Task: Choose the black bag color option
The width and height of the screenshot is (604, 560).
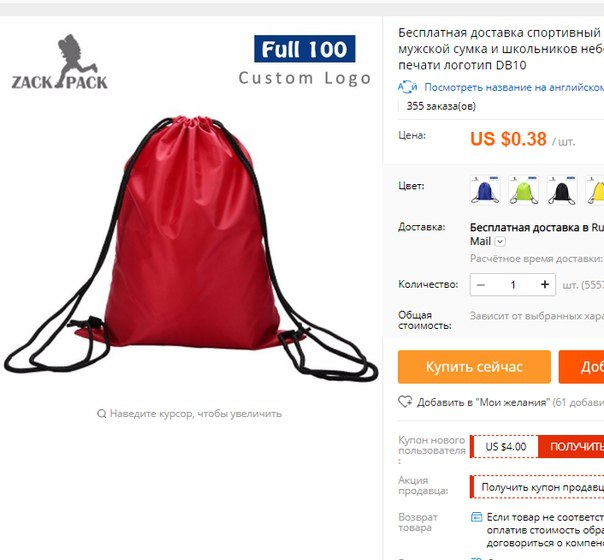Action: [562, 190]
